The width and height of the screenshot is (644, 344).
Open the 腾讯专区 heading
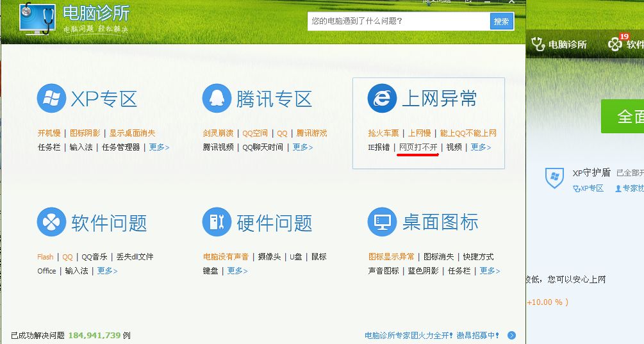click(274, 99)
